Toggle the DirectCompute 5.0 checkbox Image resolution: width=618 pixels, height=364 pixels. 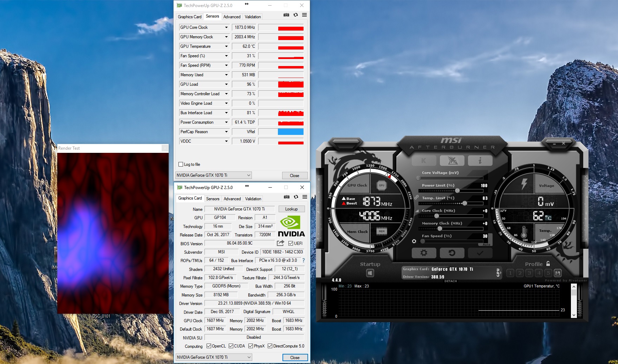(x=270, y=346)
